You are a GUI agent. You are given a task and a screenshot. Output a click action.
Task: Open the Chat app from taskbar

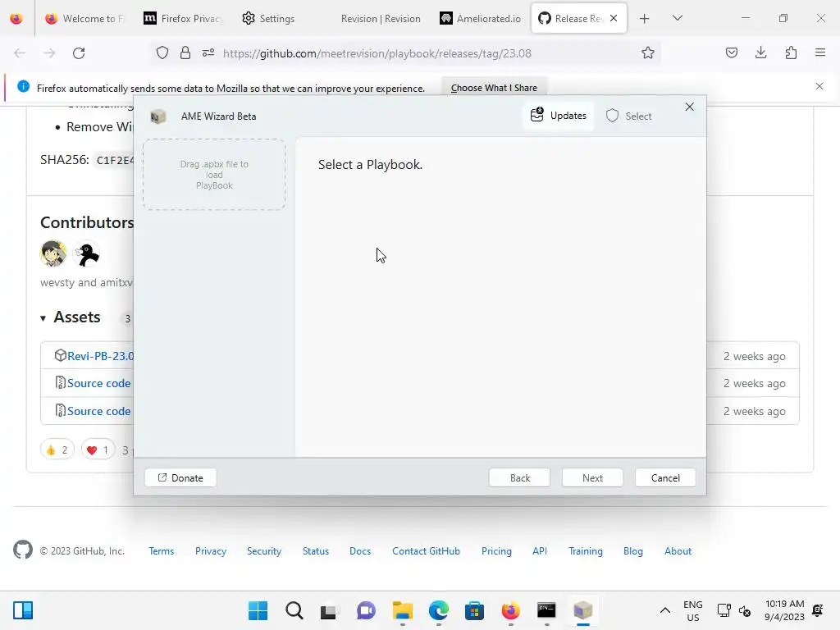(x=366, y=610)
